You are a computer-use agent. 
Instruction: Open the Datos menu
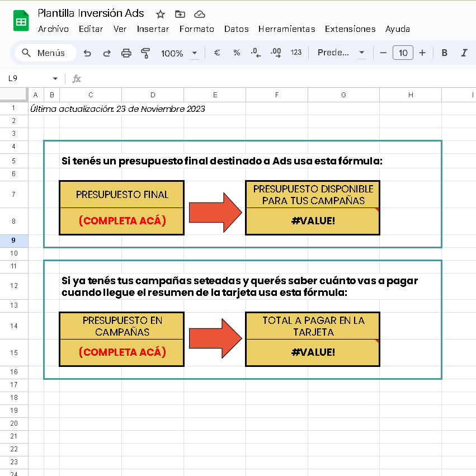[x=237, y=29]
